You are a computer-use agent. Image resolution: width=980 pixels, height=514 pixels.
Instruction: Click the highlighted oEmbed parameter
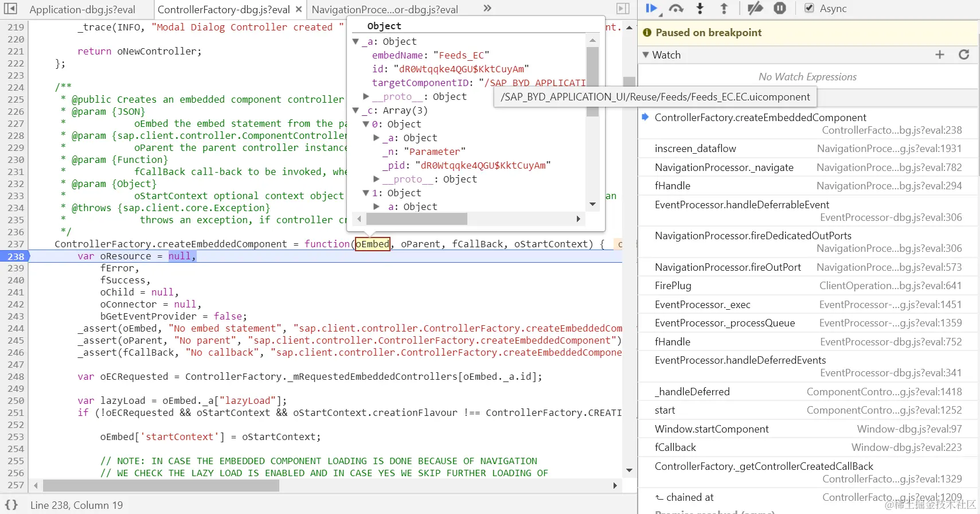tap(373, 244)
